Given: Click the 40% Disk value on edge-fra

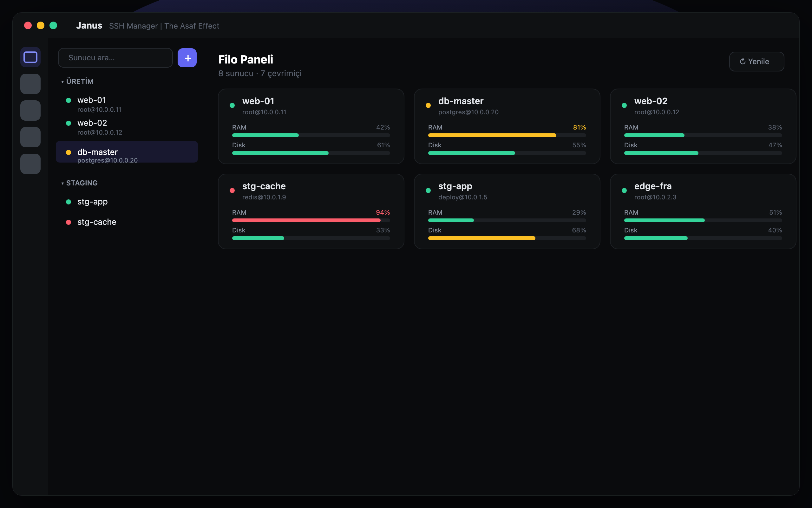Looking at the screenshot, I should tap(775, 230).
